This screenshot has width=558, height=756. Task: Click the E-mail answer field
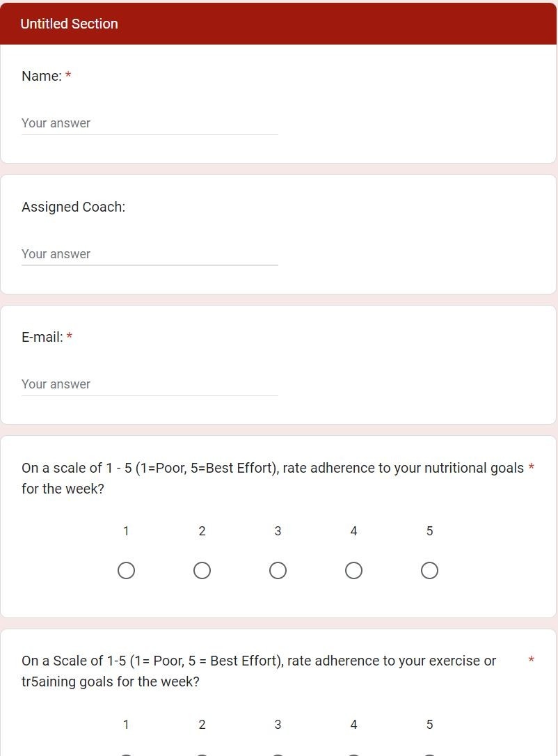pyautogui.click(x=150, y=384)
